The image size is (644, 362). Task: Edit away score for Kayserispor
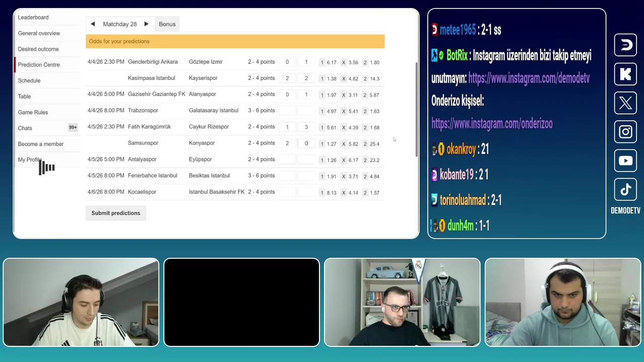point(306,78)
